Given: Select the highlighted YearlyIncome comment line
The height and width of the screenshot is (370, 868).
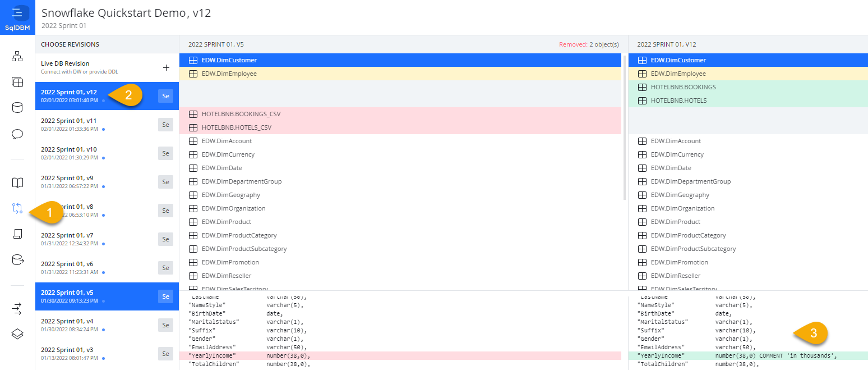Looking at the screenshot, I should [x=729, y=355].
